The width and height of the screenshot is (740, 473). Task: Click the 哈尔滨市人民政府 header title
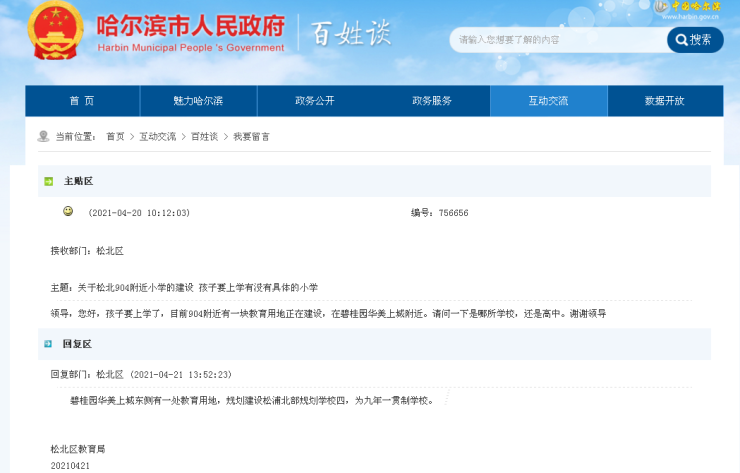click(x=191, y=25)
